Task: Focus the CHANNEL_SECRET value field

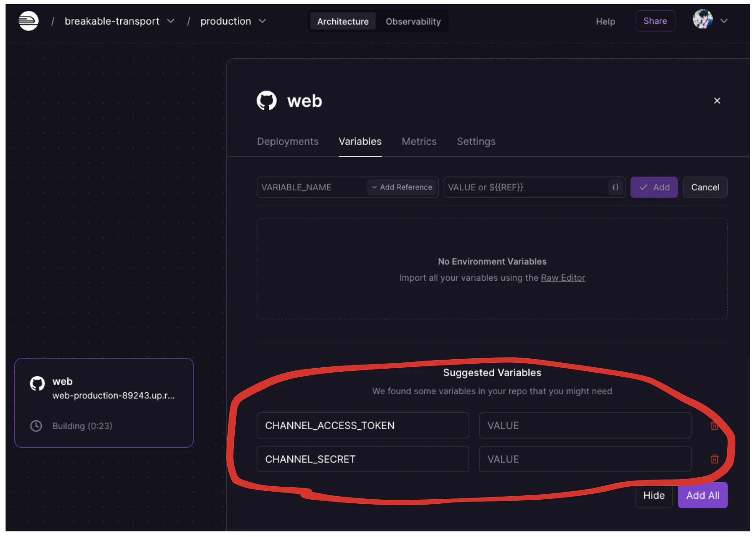Action: coord(585,459)
